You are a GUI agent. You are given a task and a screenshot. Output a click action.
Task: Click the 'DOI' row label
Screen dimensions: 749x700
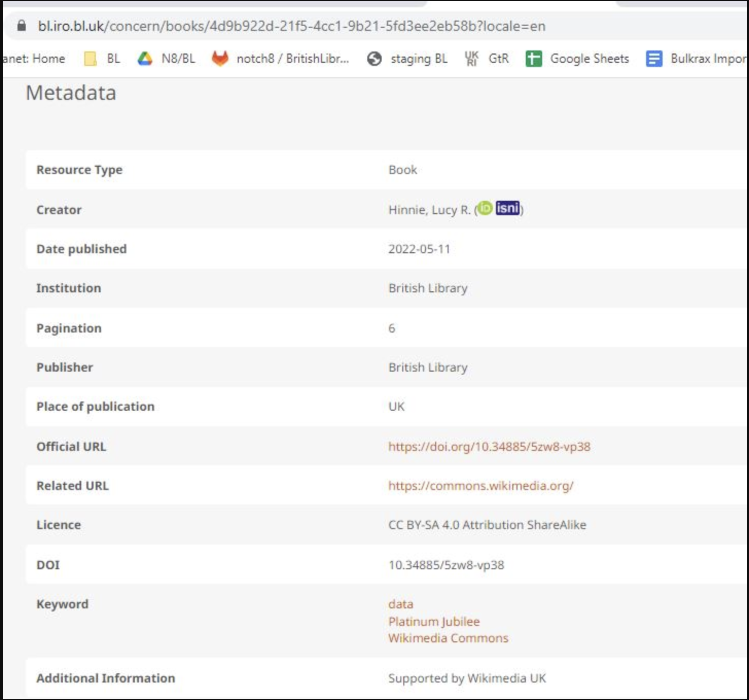pyautogui.click(x=48, y=565)
